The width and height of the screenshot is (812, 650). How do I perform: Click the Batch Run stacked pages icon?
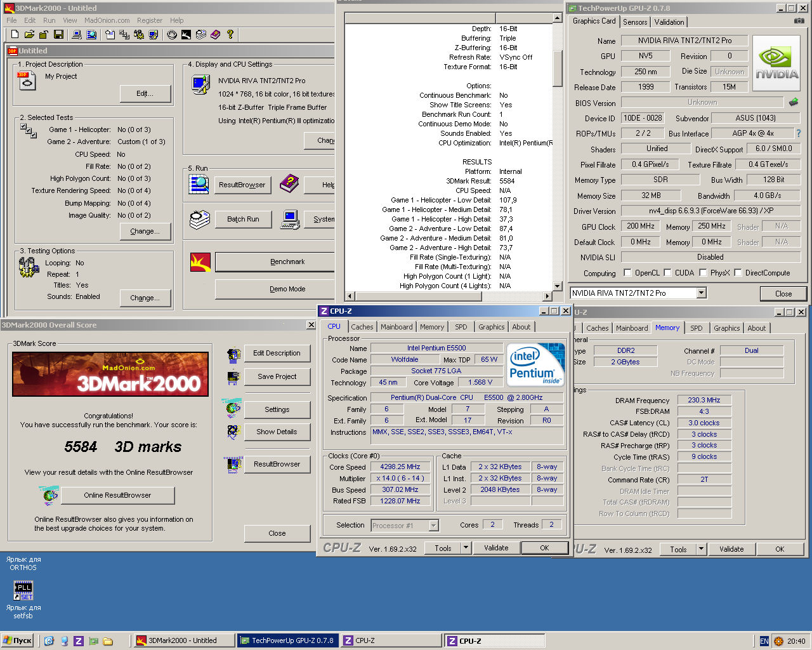click(x=199, y=219)
